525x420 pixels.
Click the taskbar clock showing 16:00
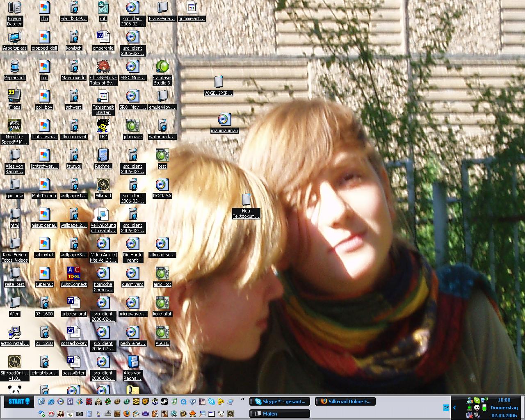coord(504,400)
